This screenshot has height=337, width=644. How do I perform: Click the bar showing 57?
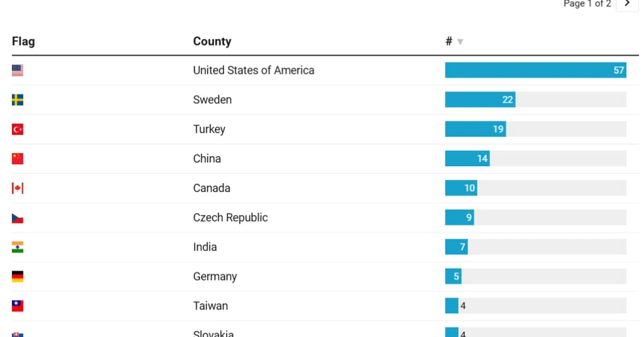pyautogui.click(x=535, y=70)
